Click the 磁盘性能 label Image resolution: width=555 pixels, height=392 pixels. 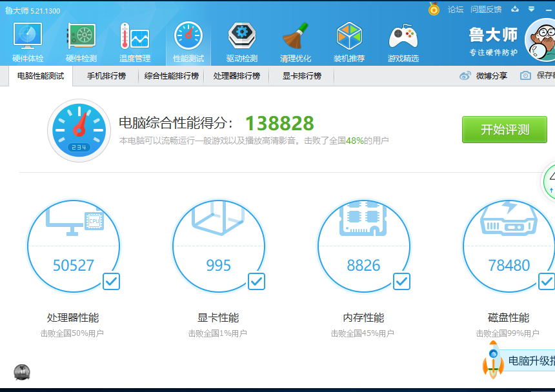click(509, 317)
